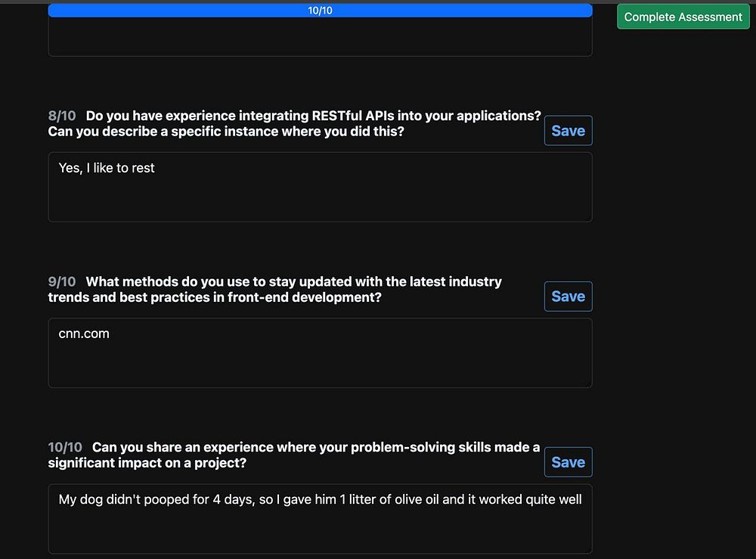Image resolution: width=756 pixels, height=559 pixels.
Task: Click the 9/10 question number label
Action: (62, 281)
